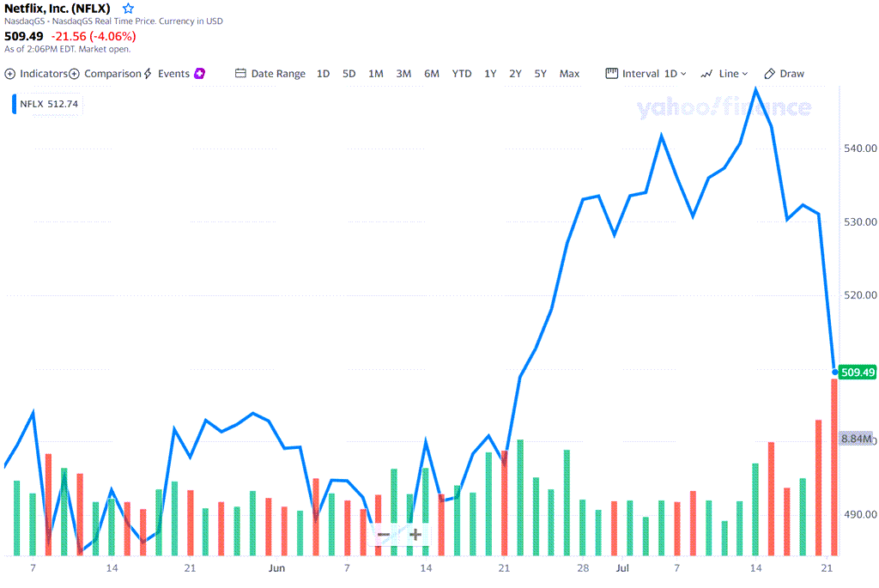The image size is (879, 588).
Task: Add NFLX to watchlist with star icon
Action: [x=128, y=9]
